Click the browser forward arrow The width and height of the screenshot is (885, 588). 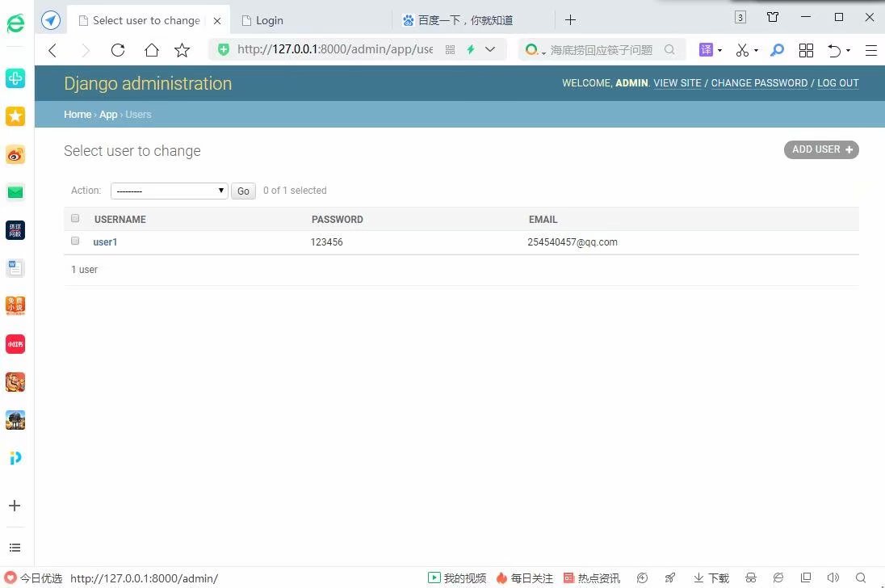pos(86,50)
